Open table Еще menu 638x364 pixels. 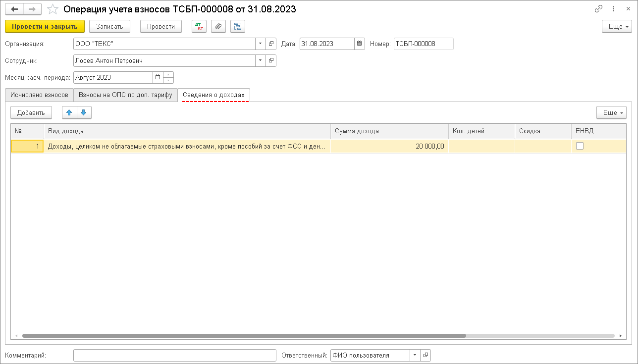[611, 112]
